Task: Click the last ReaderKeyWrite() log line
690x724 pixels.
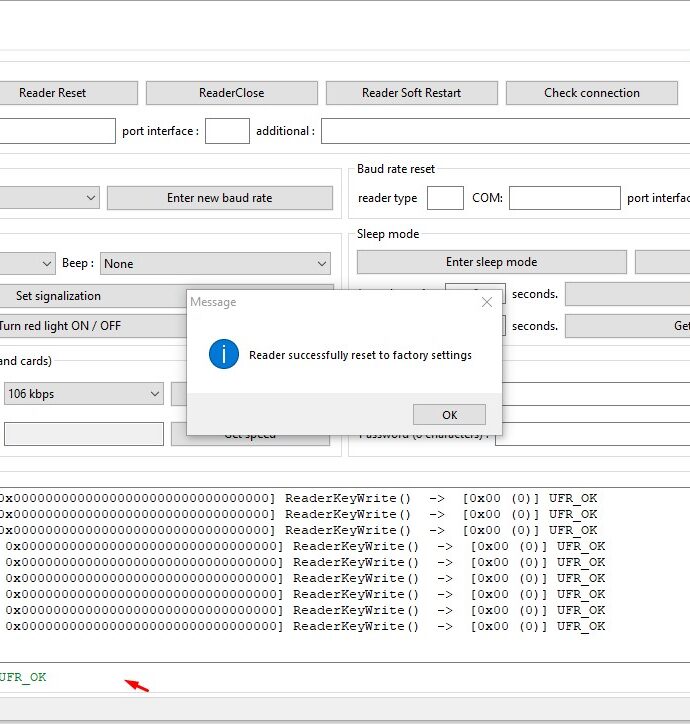Action: point(305,626)
